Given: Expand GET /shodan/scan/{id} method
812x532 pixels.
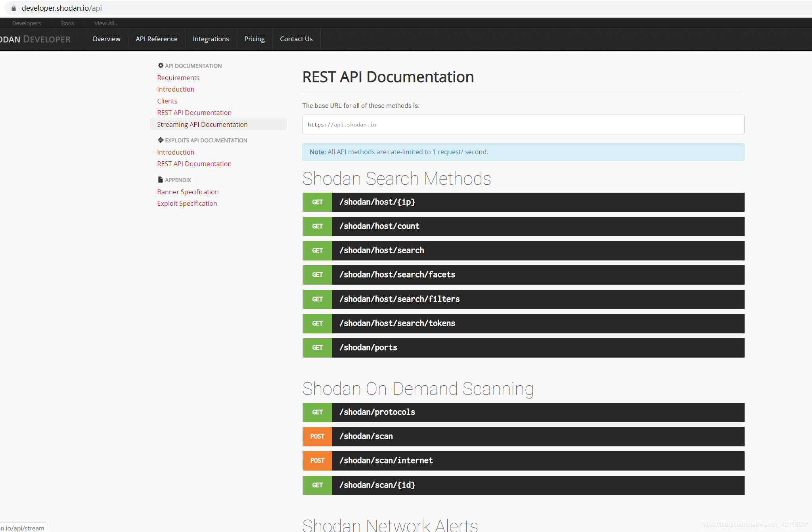Looking at the screenshot, I should pyautogui.click(x=523, y=485).
